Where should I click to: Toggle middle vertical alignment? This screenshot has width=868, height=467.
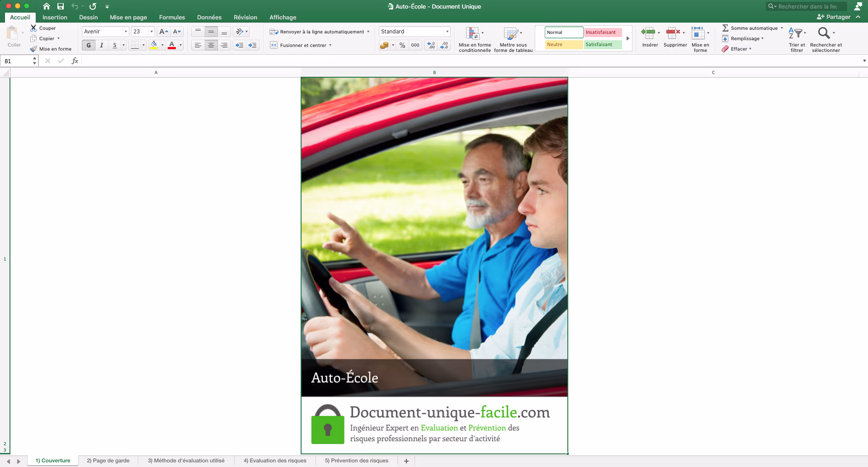[211, 32]
